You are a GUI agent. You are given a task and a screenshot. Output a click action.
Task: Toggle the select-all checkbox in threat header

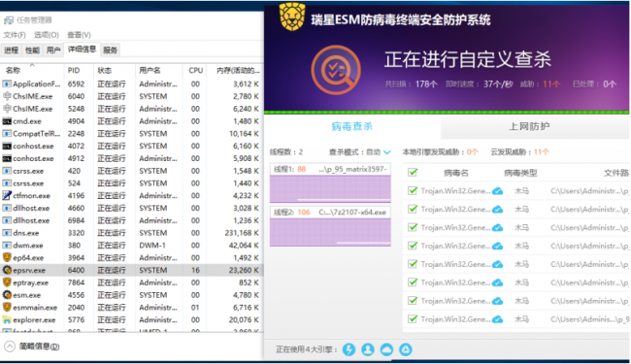[x=413, y=173]
